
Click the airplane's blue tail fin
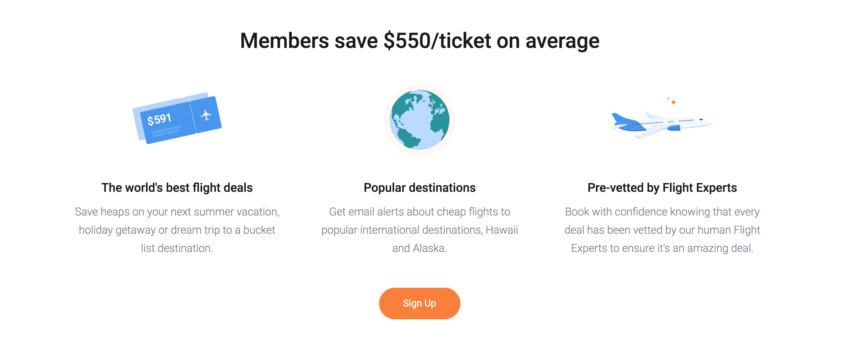point(619,119)
